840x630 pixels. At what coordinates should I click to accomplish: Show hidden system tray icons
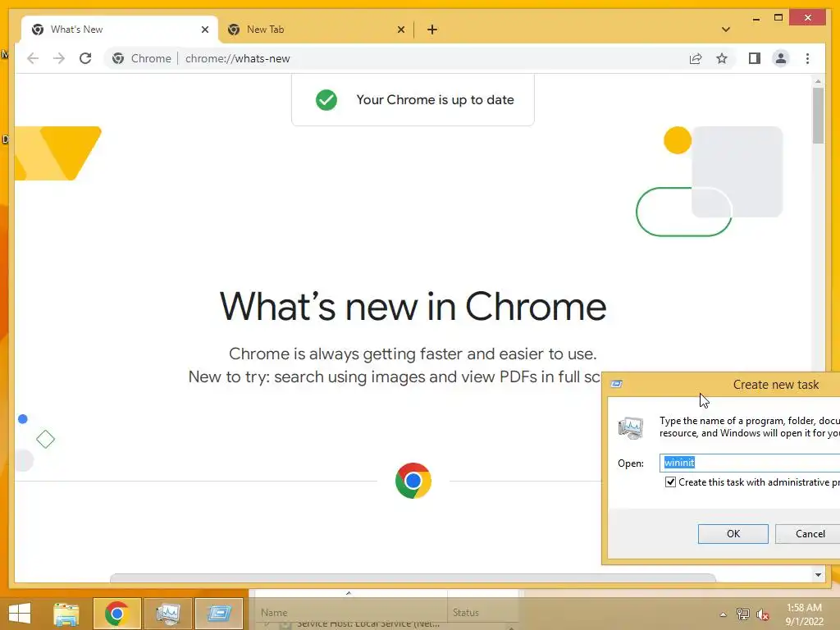(x=724, y=614)
